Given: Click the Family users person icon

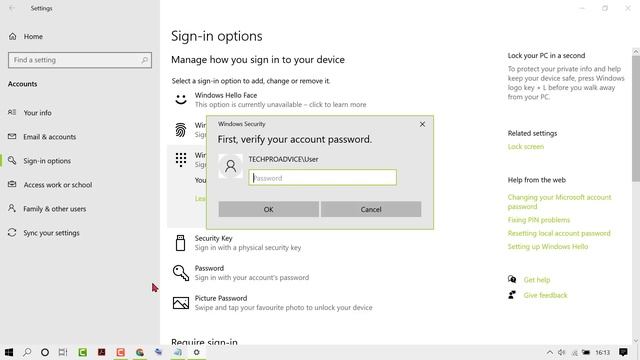Looking at the screenshot, I should (12, 209).
